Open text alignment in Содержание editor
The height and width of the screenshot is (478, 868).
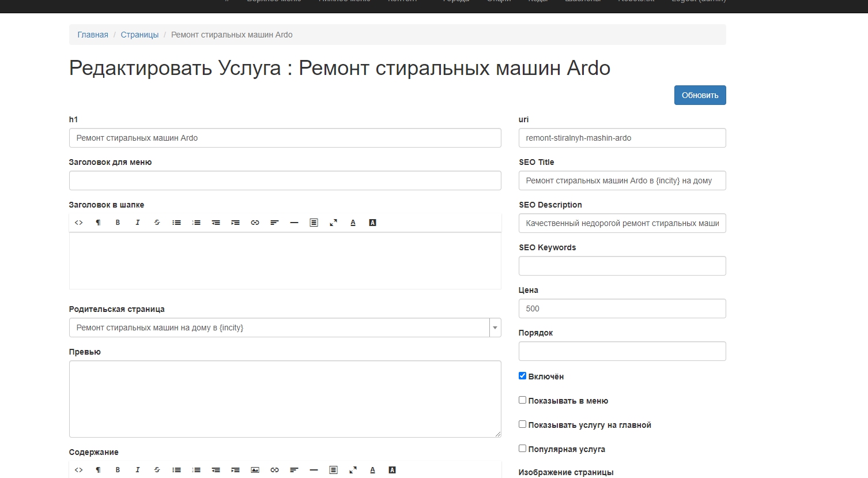(295, 470)
